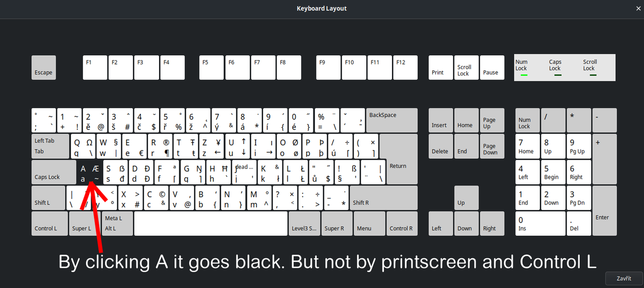Toggle the Caps Lock key beside A
This screenshot has width=644, height=288.
click(53, 172)
